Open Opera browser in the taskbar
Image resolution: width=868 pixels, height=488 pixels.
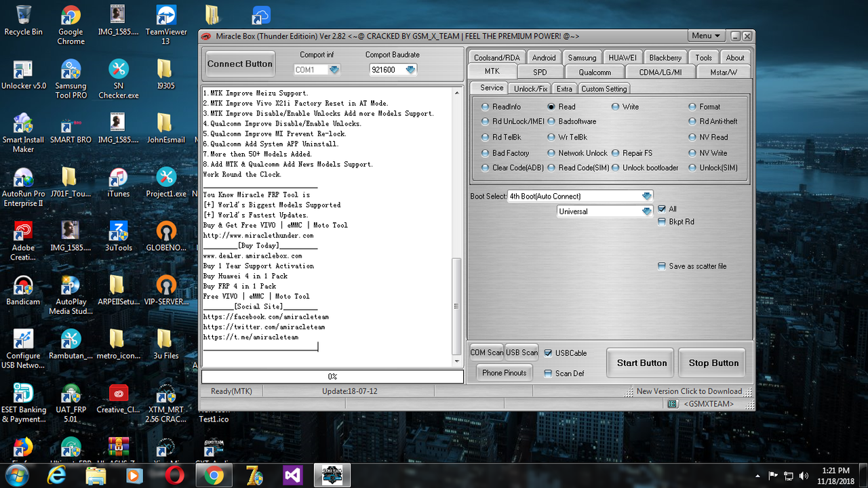click(174, 476)
